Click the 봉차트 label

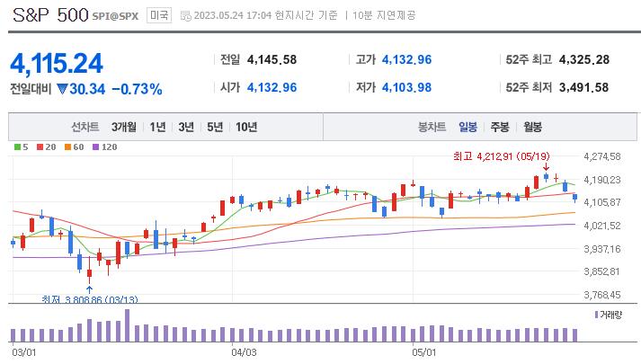(x=432, y=127)
